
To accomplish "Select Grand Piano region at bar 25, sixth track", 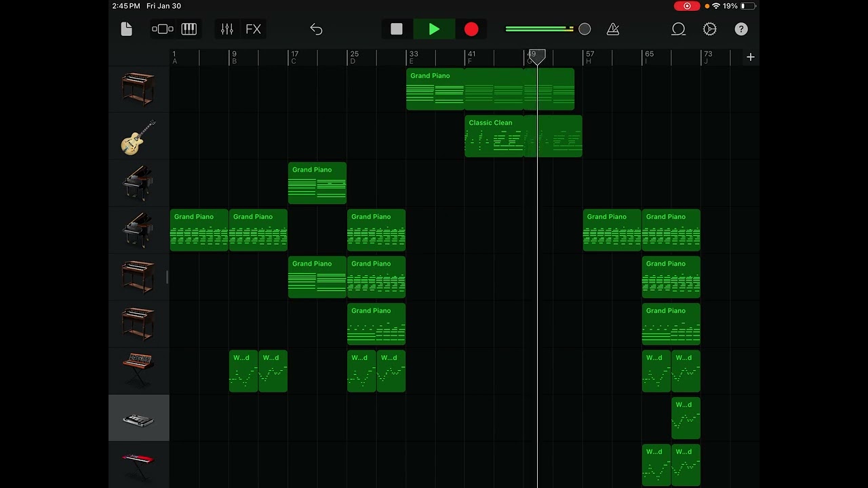I will tap(376, 324).
